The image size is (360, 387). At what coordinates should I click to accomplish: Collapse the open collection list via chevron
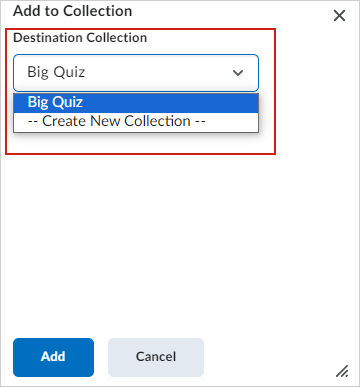(238, 73)
